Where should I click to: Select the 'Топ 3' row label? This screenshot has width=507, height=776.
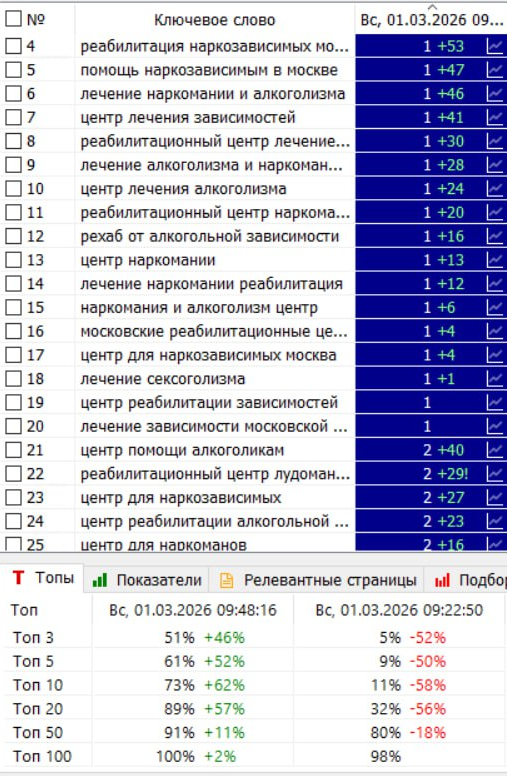click(33, 637)
